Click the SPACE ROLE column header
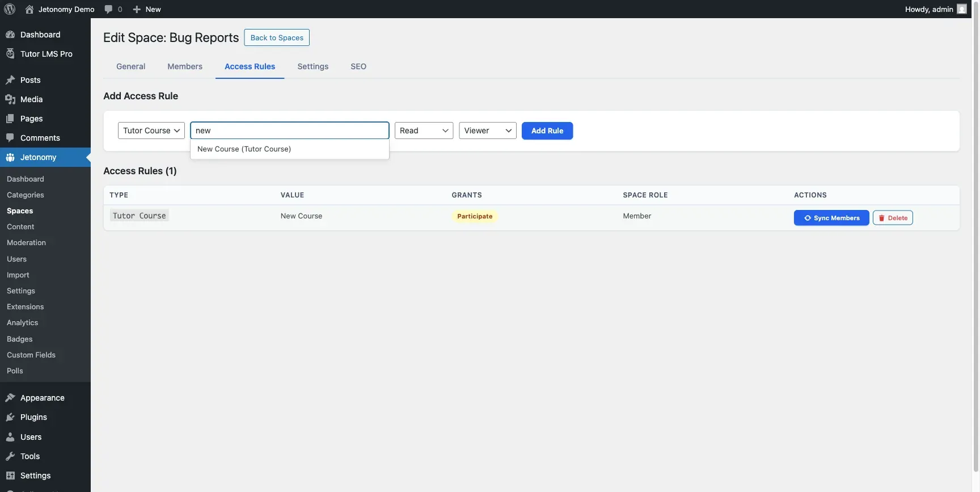Image resolution: width=980 pixels, height=492 pixels. (x=645, y=195)
